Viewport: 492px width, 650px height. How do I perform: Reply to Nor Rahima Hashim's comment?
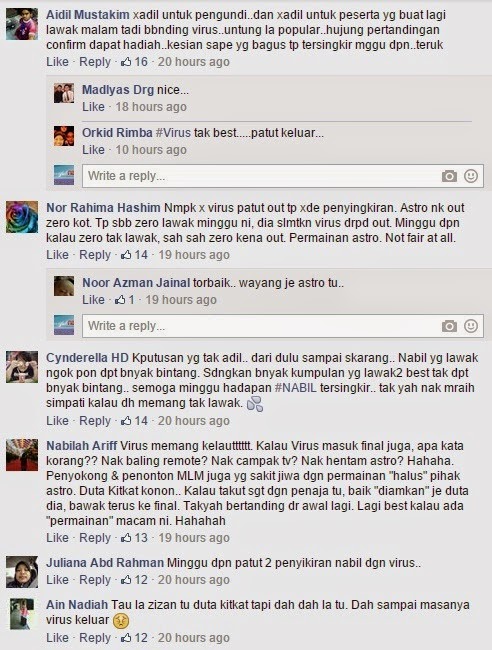[x=95, y=255]
